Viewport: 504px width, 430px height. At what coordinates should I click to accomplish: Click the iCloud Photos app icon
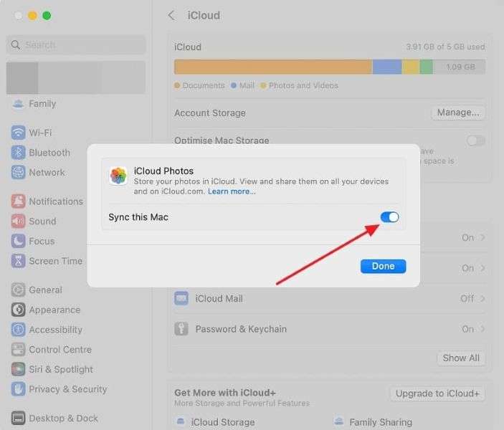tap(118, 176)
